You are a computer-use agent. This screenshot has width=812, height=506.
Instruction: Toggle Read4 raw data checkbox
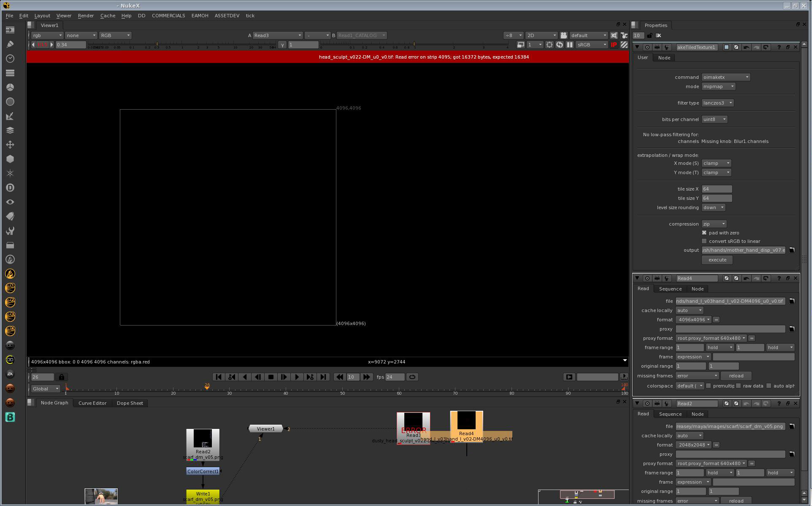(739, 386)
